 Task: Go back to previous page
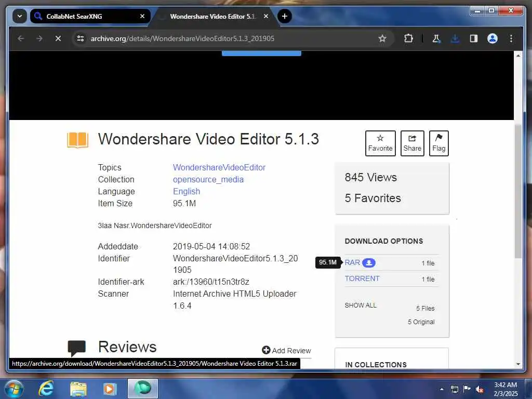21,38
